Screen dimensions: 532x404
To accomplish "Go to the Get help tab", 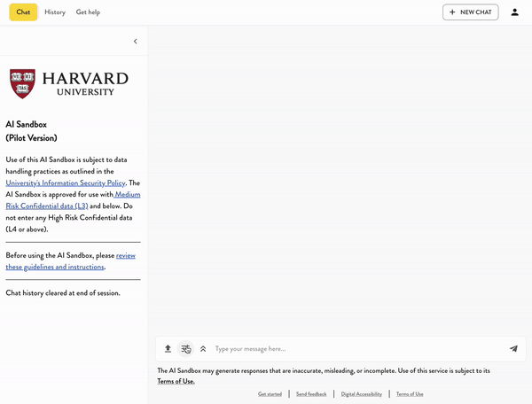I will 88,12.
